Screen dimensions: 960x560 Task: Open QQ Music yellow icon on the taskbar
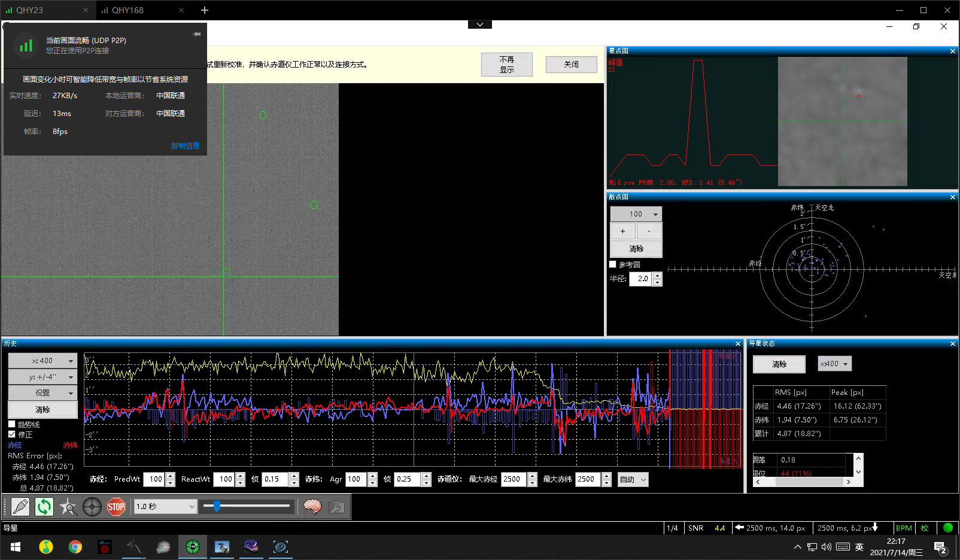click(45, 547)
